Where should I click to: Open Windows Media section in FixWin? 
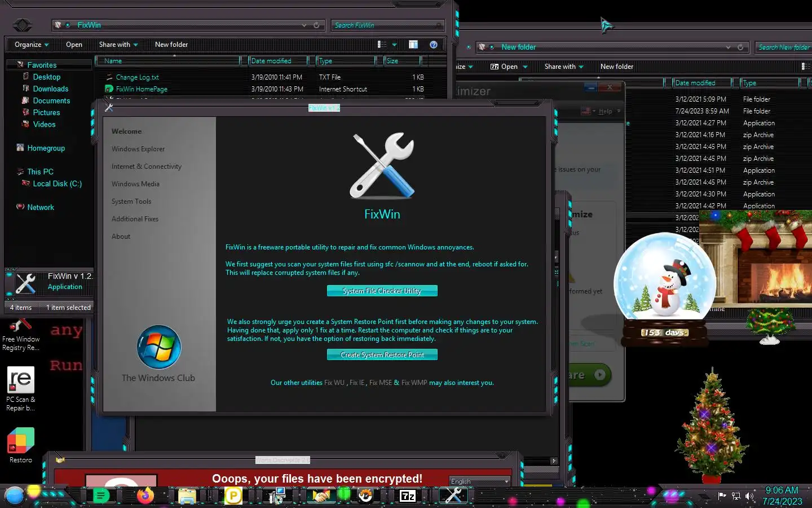(x=135, y=184)
